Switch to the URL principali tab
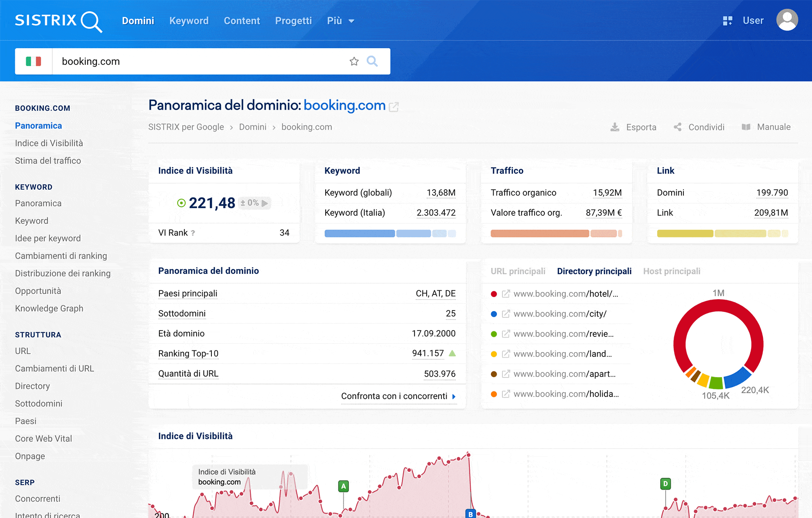812x518 pixels. pyautogui.click(x=518, y=271)
